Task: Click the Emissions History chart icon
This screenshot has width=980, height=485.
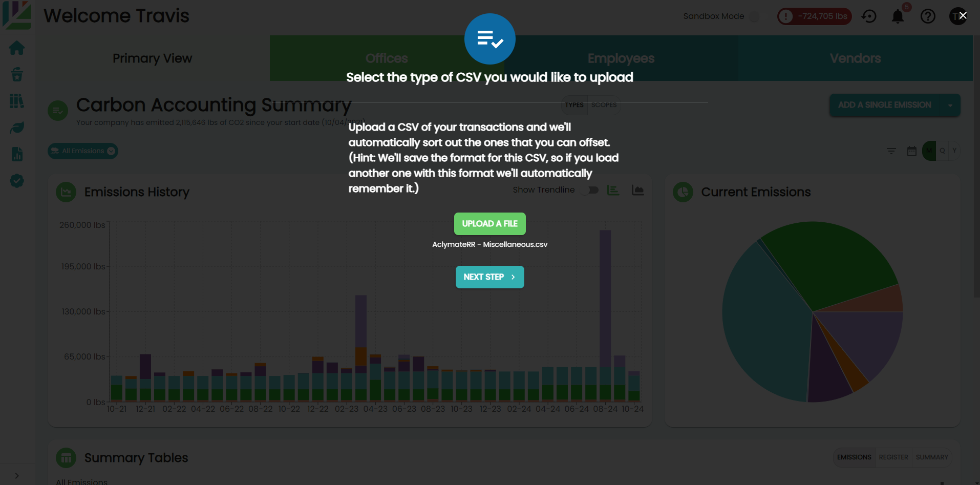Action: point(66,192)
